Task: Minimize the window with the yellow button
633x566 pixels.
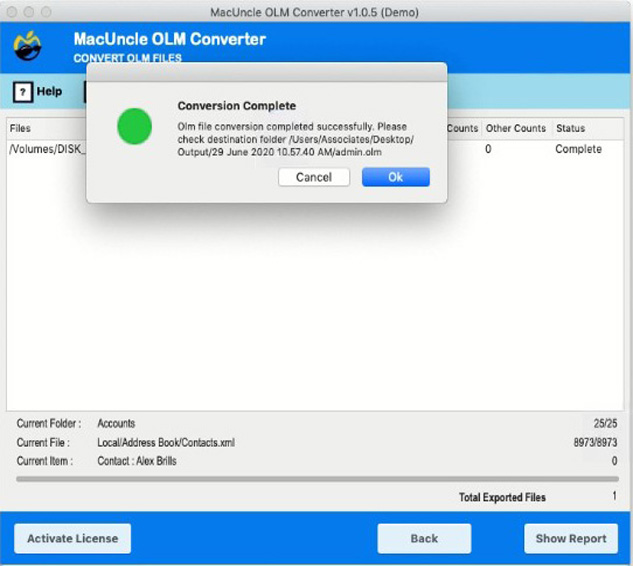Action: pos(29,12)
